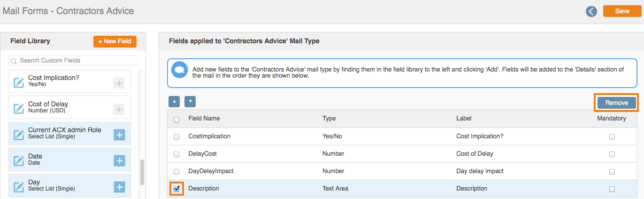Click edit icon for Cost of Delay

coord(19,109)
